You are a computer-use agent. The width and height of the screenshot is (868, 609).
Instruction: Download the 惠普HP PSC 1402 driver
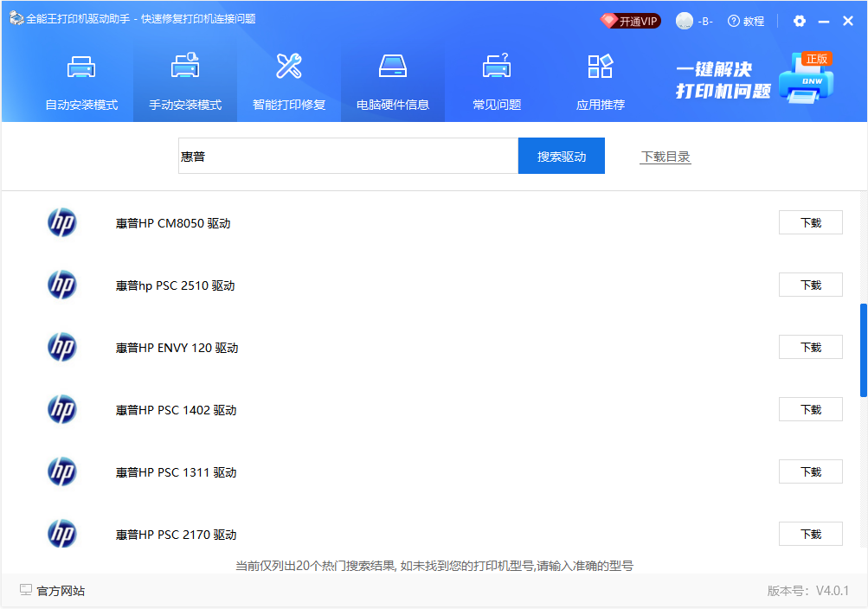coord(810,409)
